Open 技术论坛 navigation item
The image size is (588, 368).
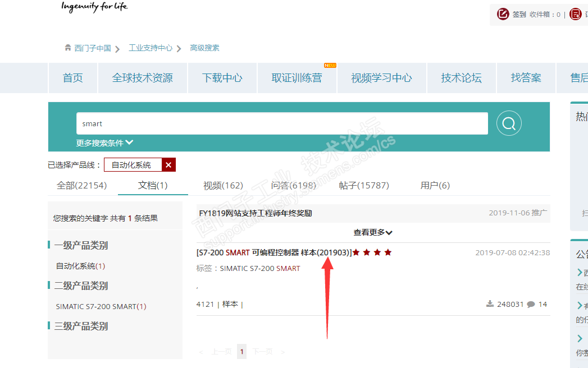click(x=462, y=78)
